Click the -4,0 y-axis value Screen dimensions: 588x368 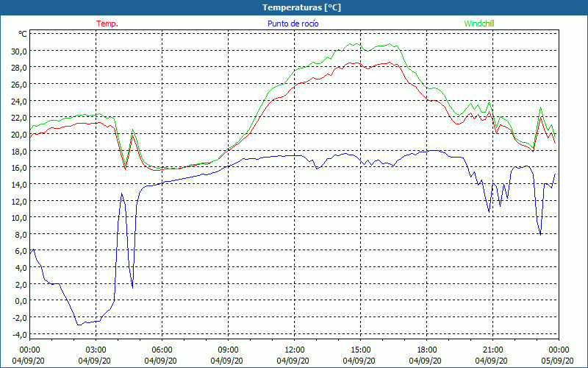tap(20, 334)
